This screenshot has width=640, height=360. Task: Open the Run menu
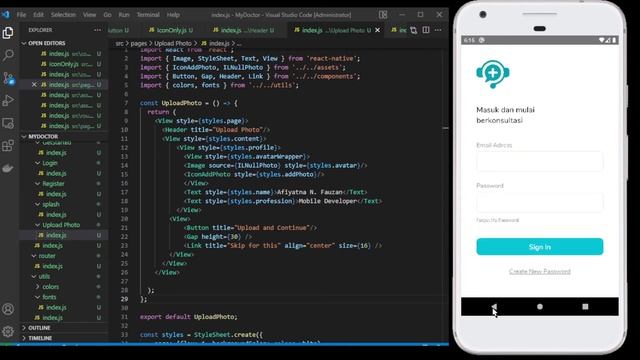[x=124, y=15]
